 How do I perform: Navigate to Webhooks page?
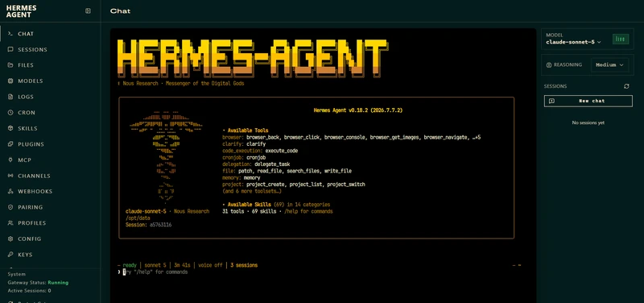(x=50, y=192)
